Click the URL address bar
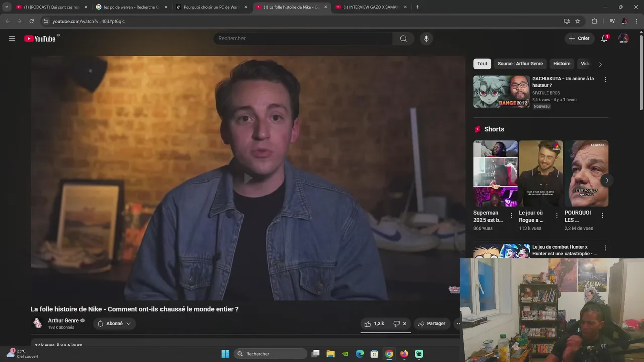 click(x=302, y=21)
